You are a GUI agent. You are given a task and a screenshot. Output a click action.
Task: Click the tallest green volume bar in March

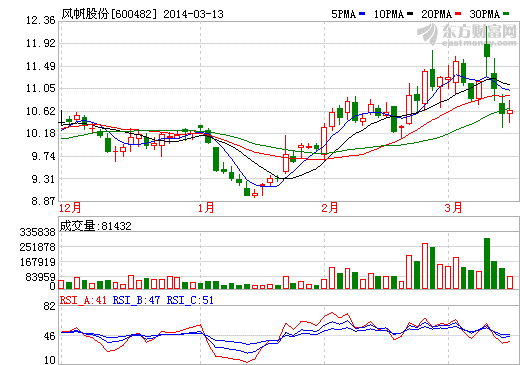click(487, 263)
